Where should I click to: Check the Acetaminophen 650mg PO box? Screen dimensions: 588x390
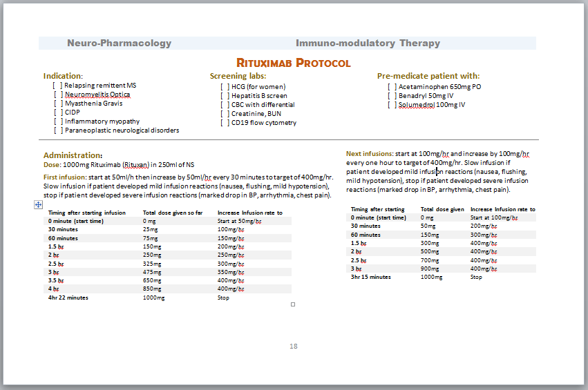click(392, 87)
